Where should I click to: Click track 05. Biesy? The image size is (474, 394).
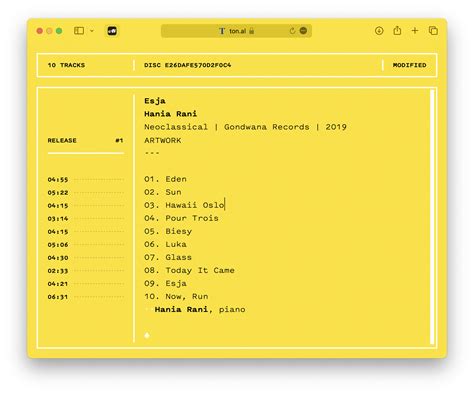click(x=168, y=231)
